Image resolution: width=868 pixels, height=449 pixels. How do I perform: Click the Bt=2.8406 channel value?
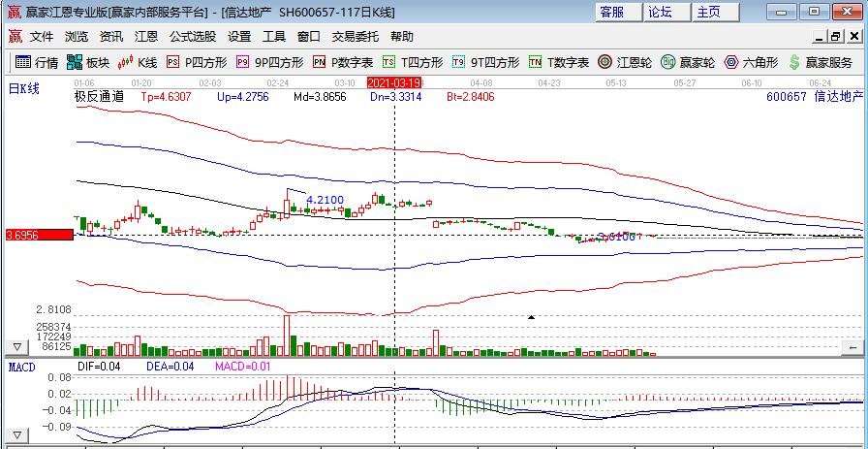click(x=471, y=97)
